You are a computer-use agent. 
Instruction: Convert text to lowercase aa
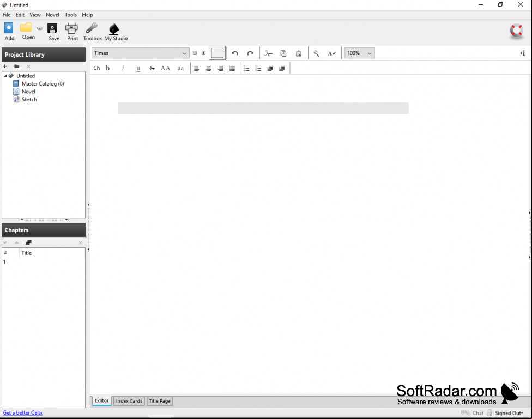point(180,69)
